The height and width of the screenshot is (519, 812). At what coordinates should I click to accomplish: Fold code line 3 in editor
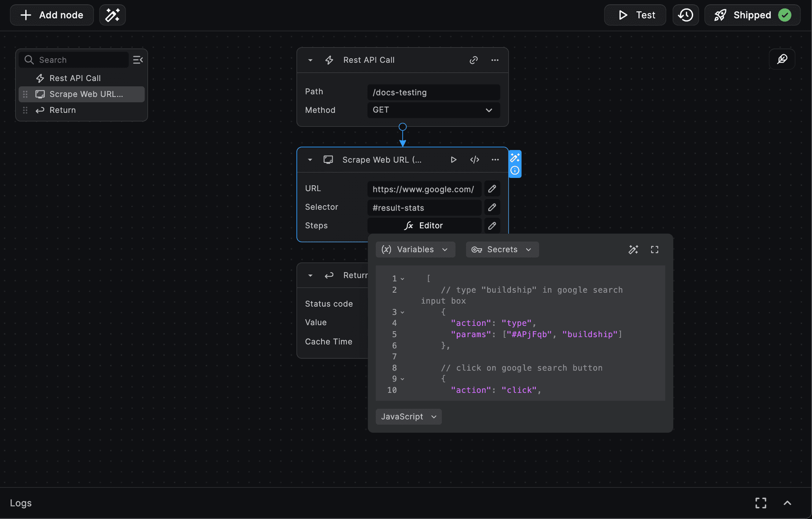[x=402, y=312]
